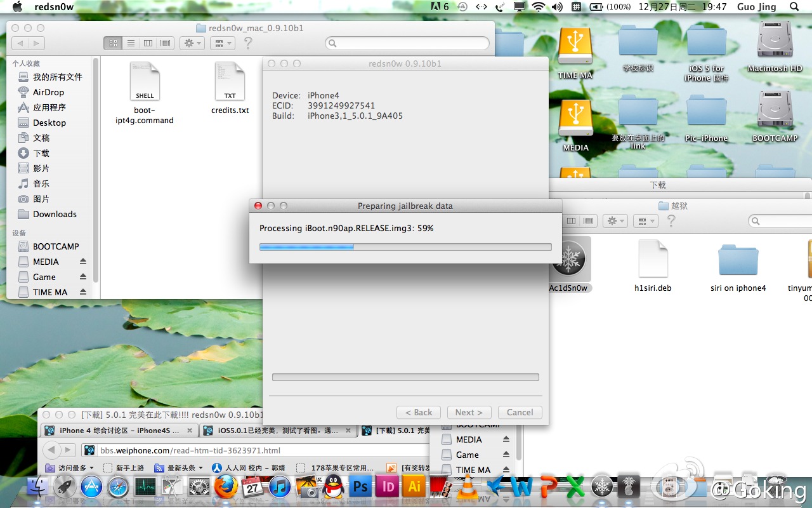
Task: Open the volume control in menu bar
Action: 557,7
